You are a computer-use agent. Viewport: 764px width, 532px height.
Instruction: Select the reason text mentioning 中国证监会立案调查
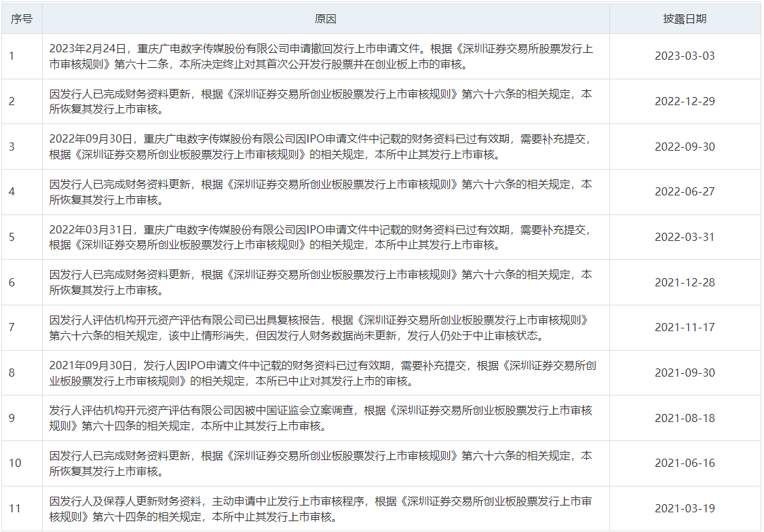point(320,418)
